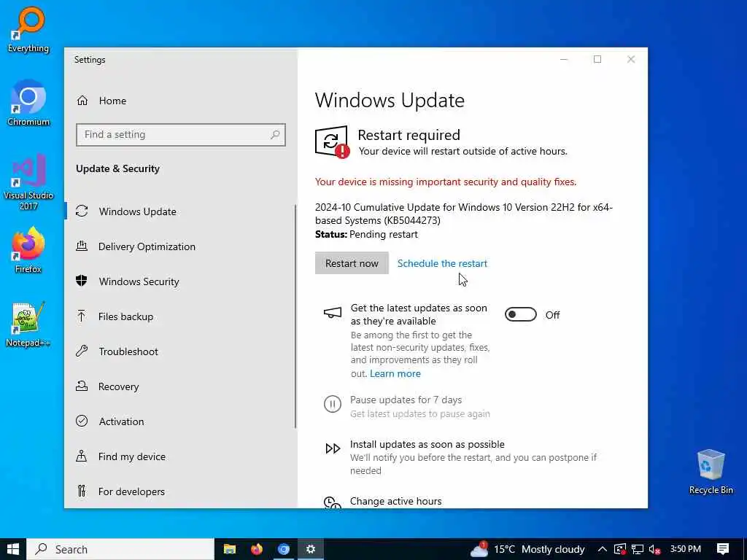Click the megaphone icon for latest updates
The image size is (747, 560).
(x=333, y=313)
